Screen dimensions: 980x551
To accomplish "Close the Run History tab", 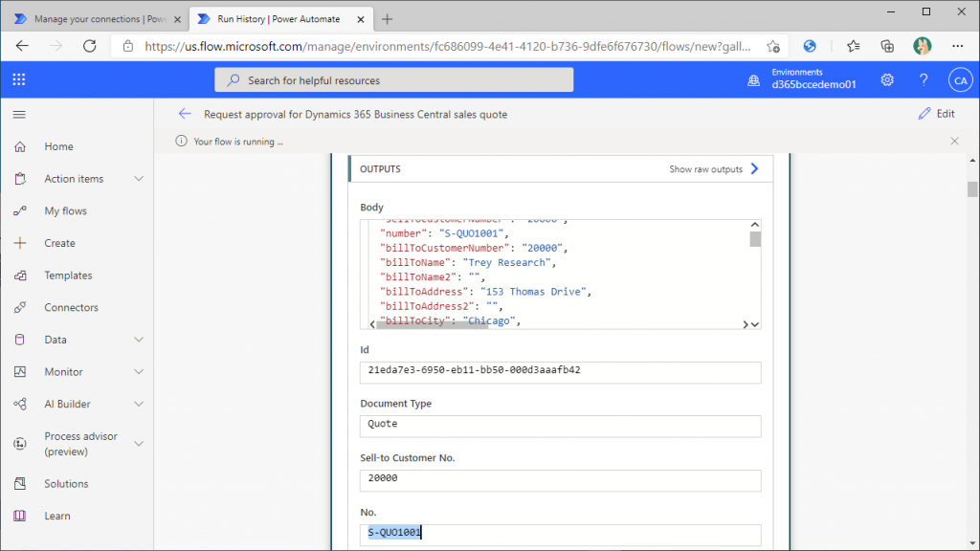I will tap(361, 19).
